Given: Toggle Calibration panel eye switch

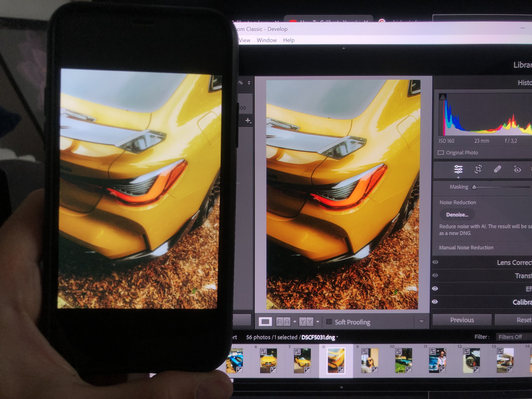Looking at the screenshot, I should coord(435,302).
